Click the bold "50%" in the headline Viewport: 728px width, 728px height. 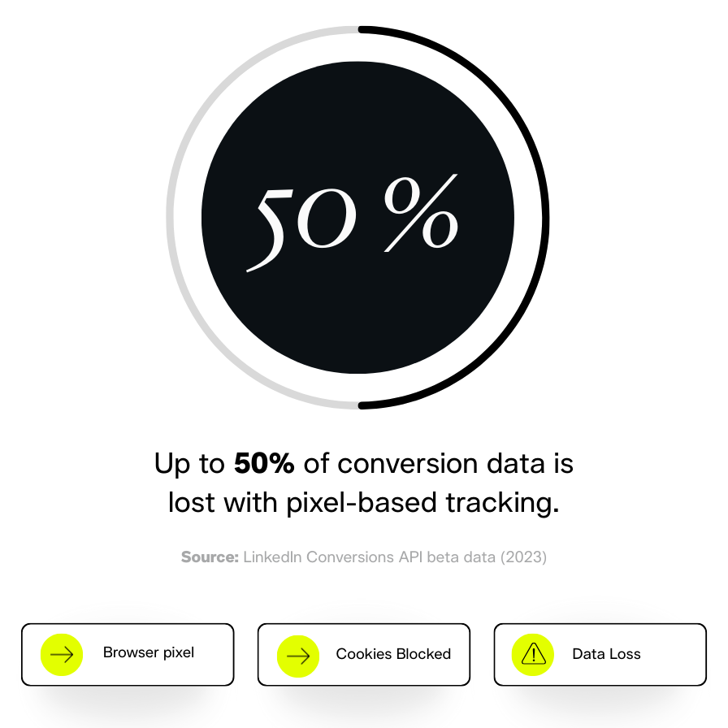point(264,464)
